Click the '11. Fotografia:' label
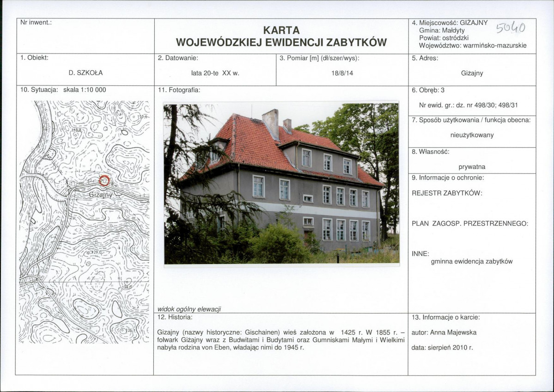 coord(179,90)
